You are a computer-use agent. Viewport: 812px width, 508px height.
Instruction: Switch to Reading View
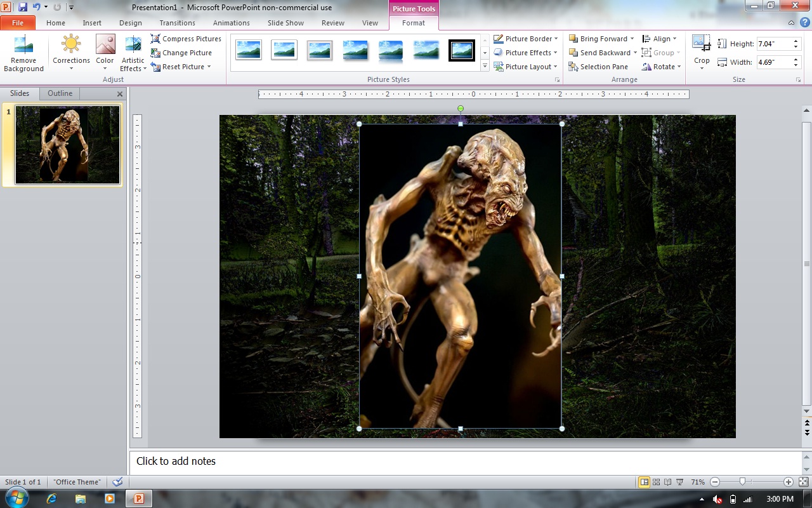click(x=667, y=482)
